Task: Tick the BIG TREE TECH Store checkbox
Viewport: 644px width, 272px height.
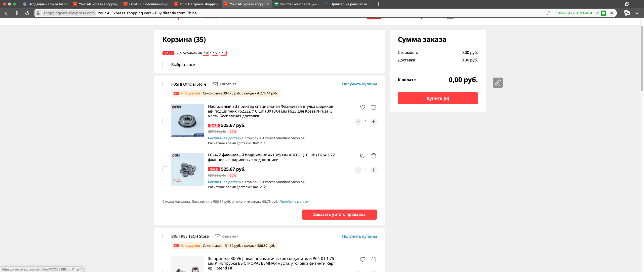Action: pyautogui.click(x=165, y=236)
